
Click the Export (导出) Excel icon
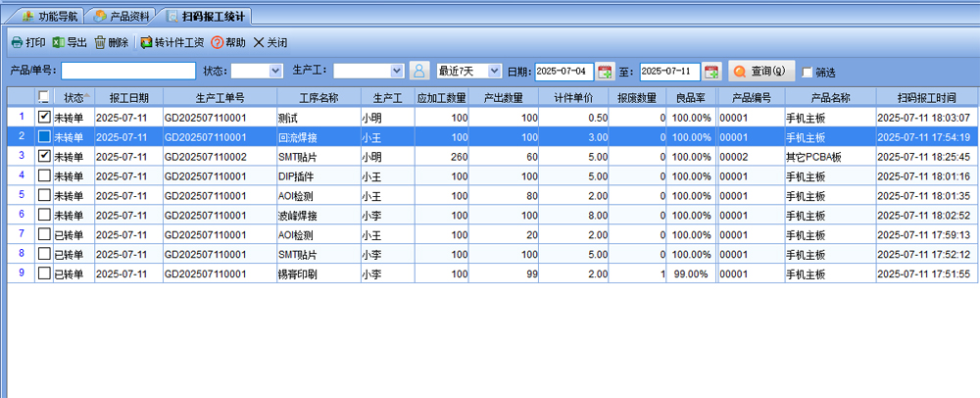(58, 43)
